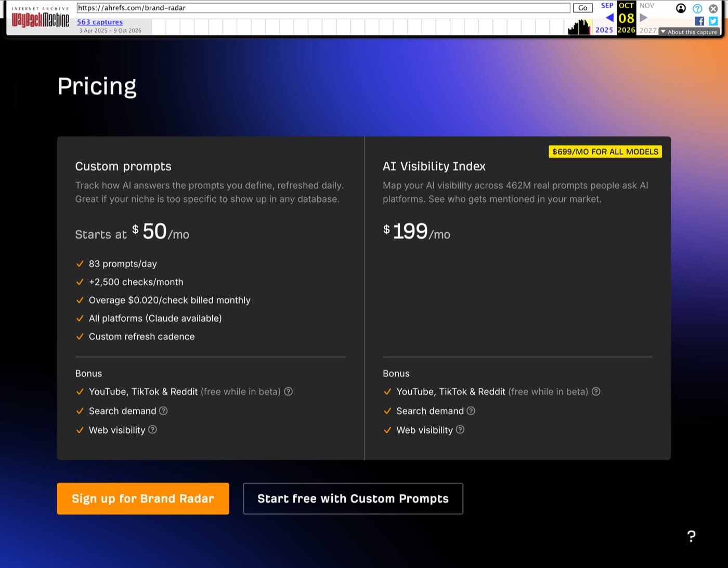Viewport: 728px width, 568px height.
Task: Open AI Visibility Index Web visibility info icon
Action: pyautogui.click(x=460, y=430)
